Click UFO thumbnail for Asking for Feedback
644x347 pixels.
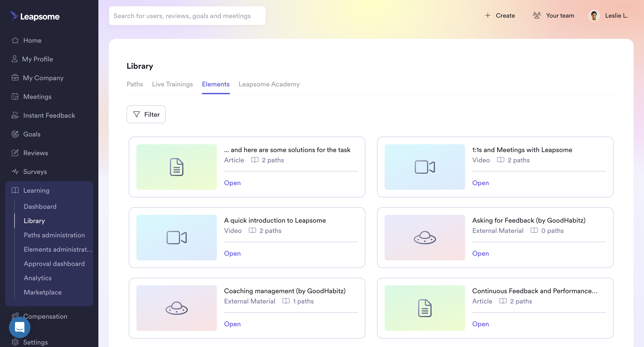click(x=424, y=237)
